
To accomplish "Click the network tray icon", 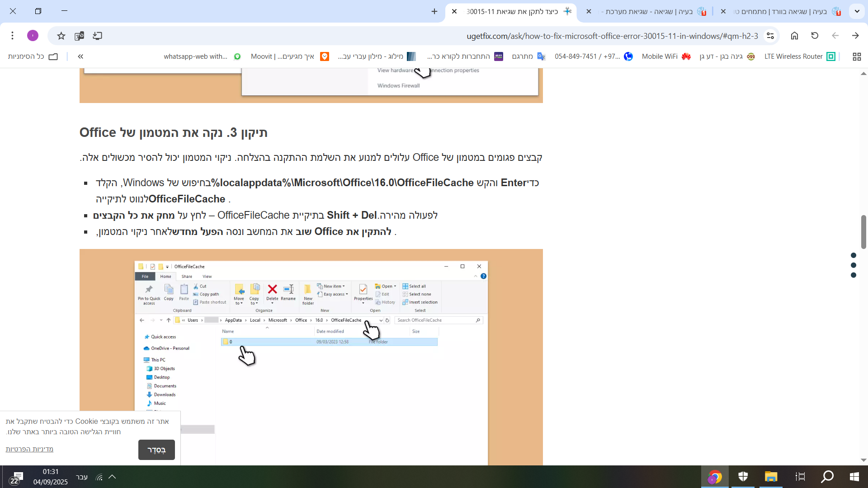I will [x=99, y=477].
